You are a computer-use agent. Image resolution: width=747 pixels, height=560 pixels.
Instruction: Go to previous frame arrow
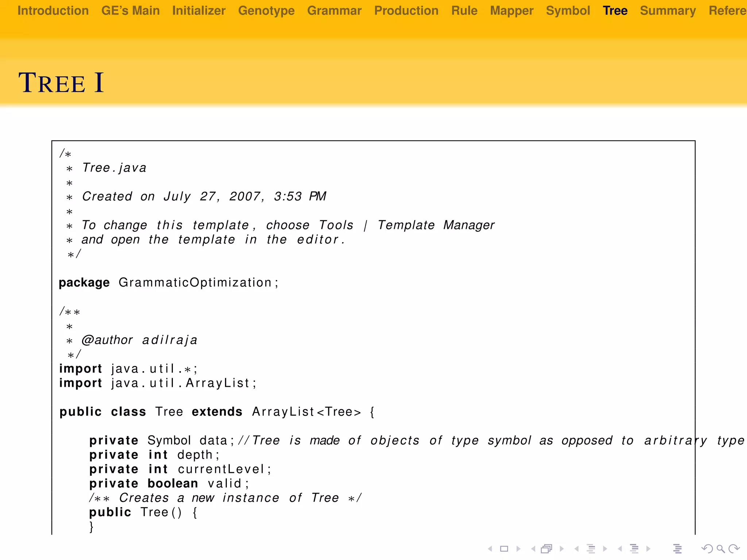(x=533, y=549)
